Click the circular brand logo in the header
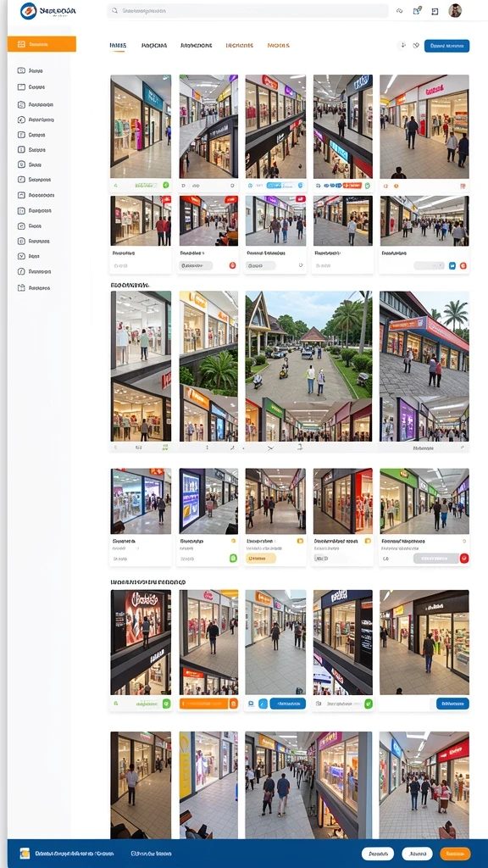 pyautogui.click(x=28, y=10)
